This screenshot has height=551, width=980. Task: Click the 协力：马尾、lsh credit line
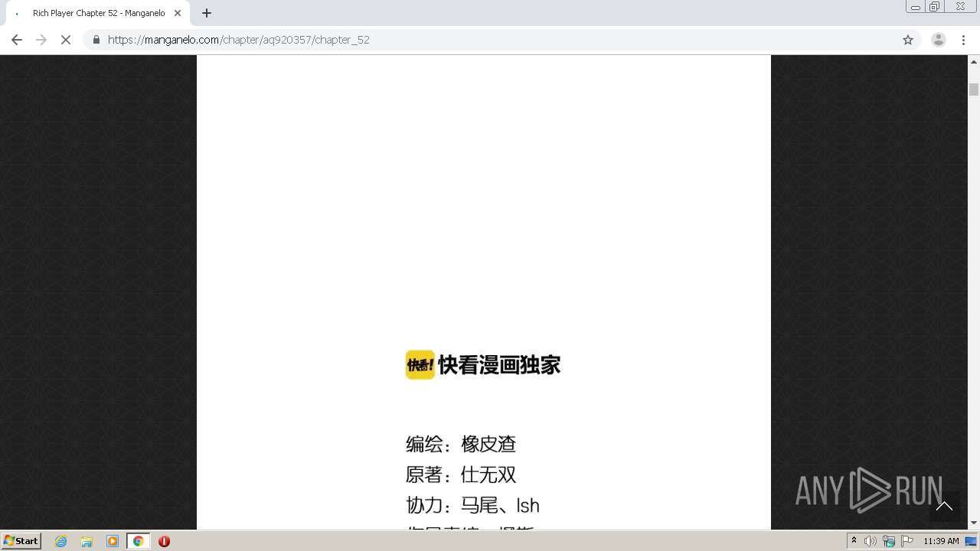click(472, 506)
